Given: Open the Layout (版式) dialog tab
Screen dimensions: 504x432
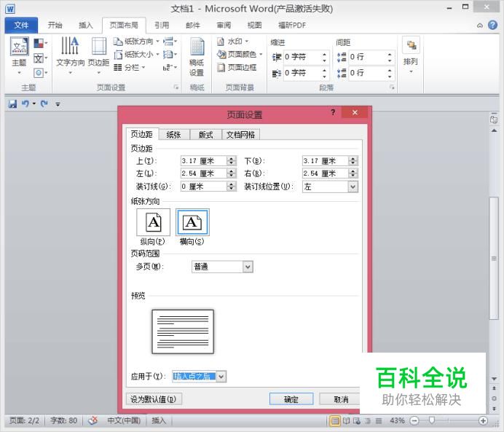Looking at the screenshot, I should [205, 135].
